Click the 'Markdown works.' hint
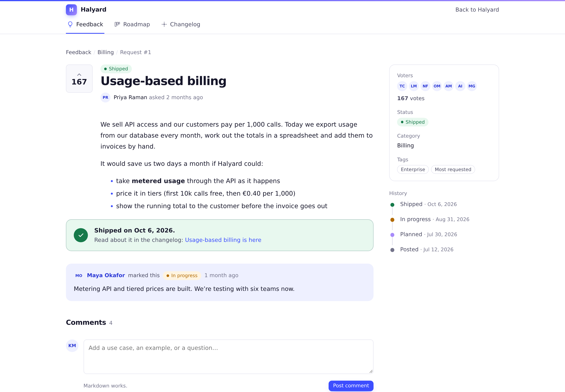 pos(105,386)
